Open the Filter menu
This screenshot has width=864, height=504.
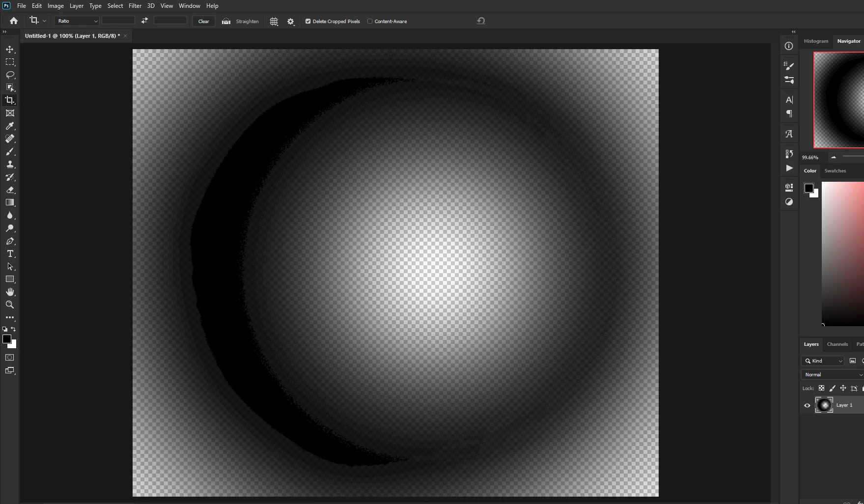(135, 6)
